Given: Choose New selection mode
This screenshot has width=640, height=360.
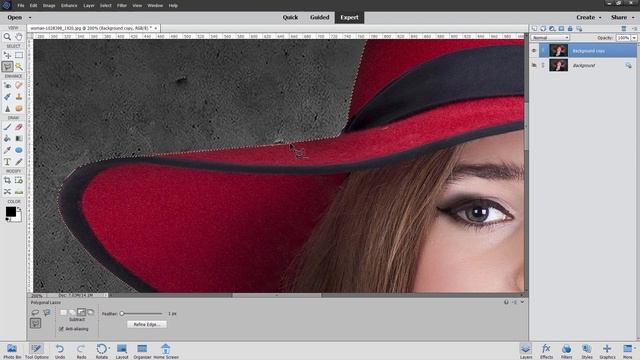Looking at the screenshot, I should click(63, 312).
